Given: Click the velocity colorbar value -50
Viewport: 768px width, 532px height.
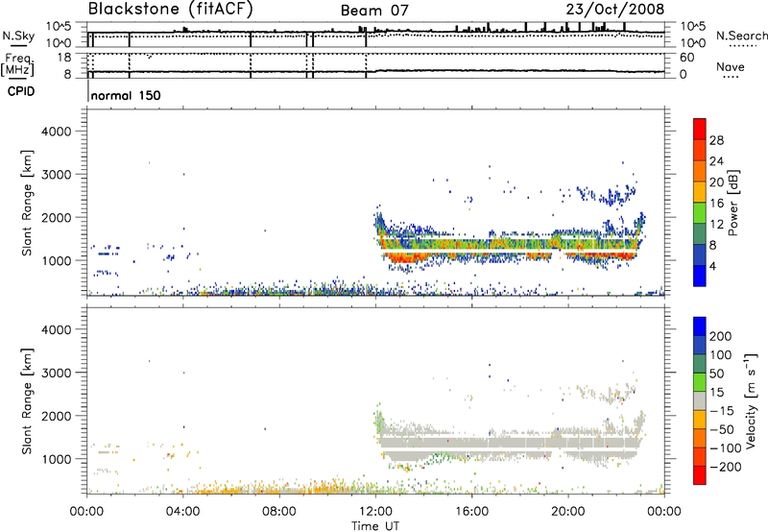Looking at the screenshot, I should [x=722, y=429].
